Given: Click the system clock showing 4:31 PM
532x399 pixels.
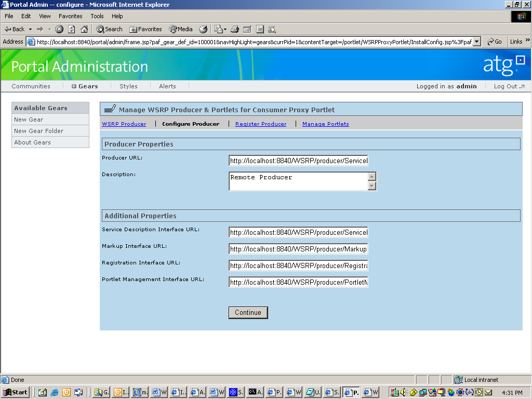Looking at the screenshot, I should tap(512, 393).
